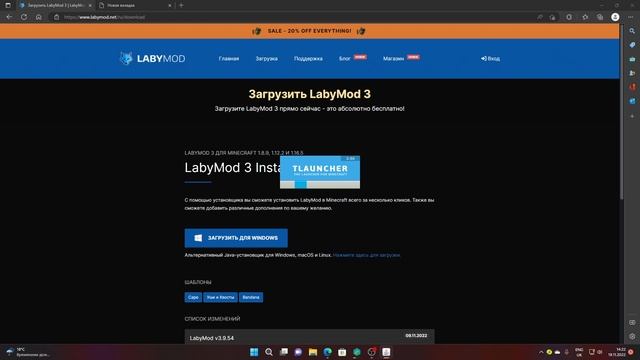Viewport: 640px width, 360px height.
Task: Open Edge sidebar settings gear
Action: pos(632,337)
